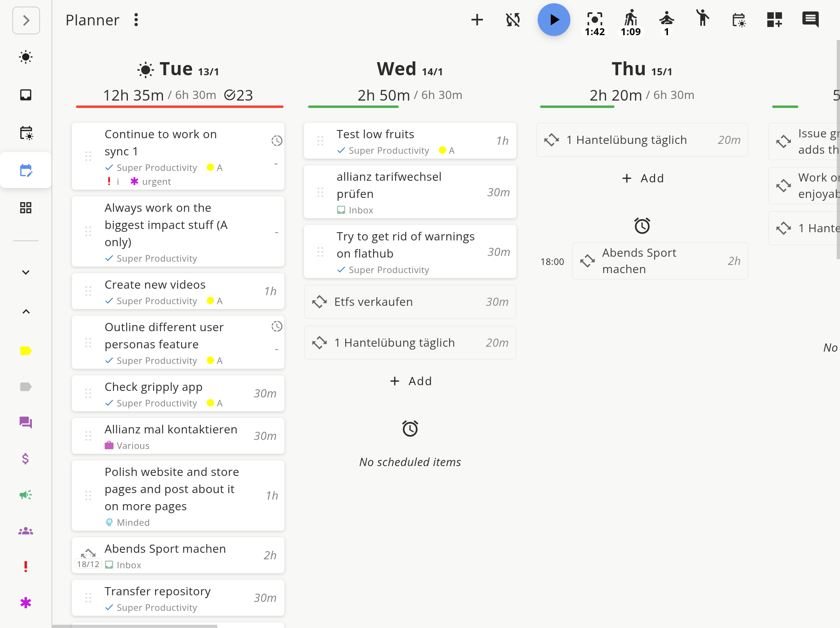Viewport: 840px width, 628px height.
Task: Start time tracking with the play button
Action: coord(554,19)
